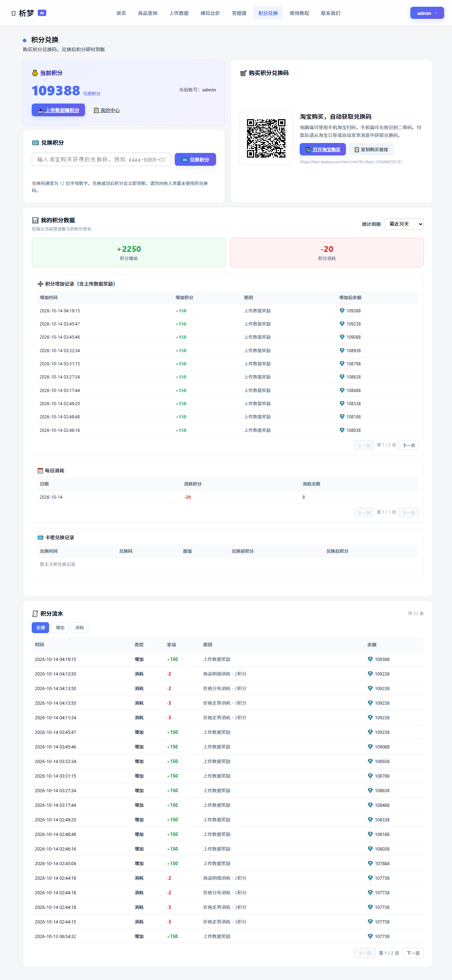Open the 联系我们 nav item
Screen dimensions: 452x980
point(331,13)
